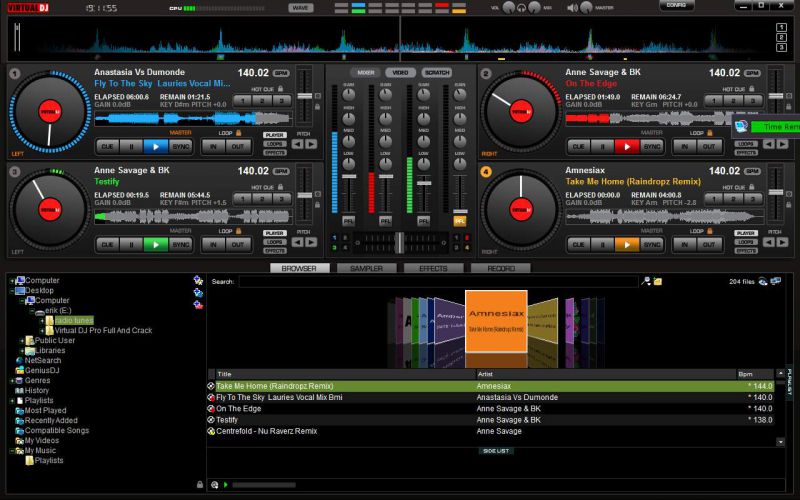Image resolution: width=800 pixels, height=500 pixels.
Task: Expand the Genres node
Action: (12, 381)
